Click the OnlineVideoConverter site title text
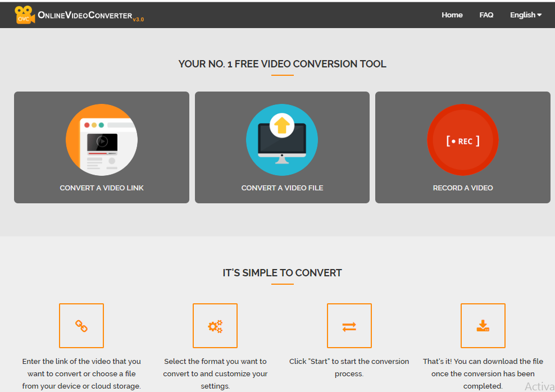Screen dimensions: 555x392 click(85, 15)
